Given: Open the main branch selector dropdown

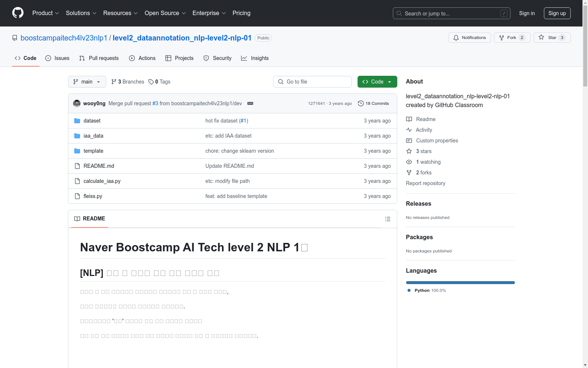Looking at the screenshot, I should tap(87, 82).
